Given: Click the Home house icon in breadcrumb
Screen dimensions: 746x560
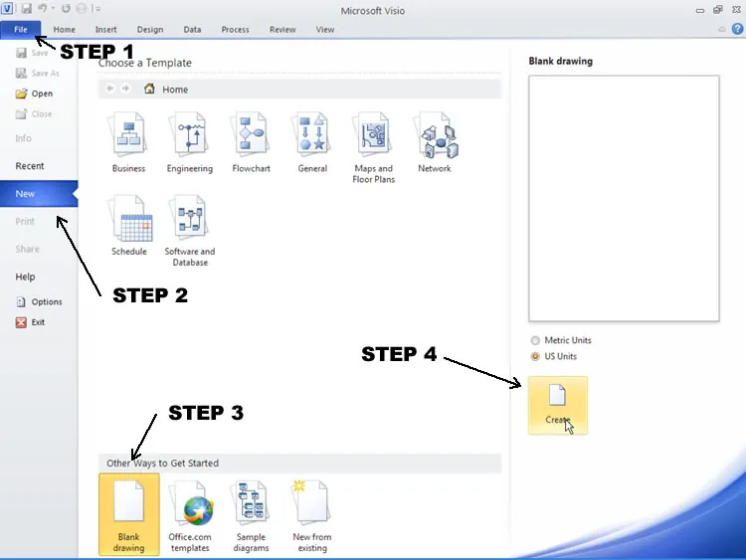Looking at the screenshot, I should [149, 89].
